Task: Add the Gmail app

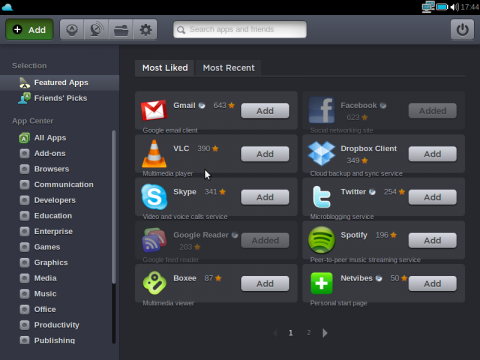Action: click(x=265, y=111)
